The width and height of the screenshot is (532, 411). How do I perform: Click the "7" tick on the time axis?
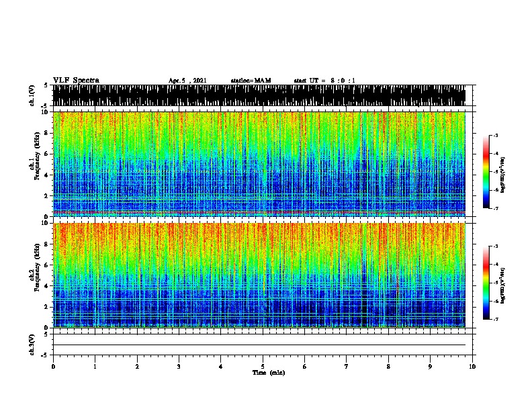click(347, 366)
